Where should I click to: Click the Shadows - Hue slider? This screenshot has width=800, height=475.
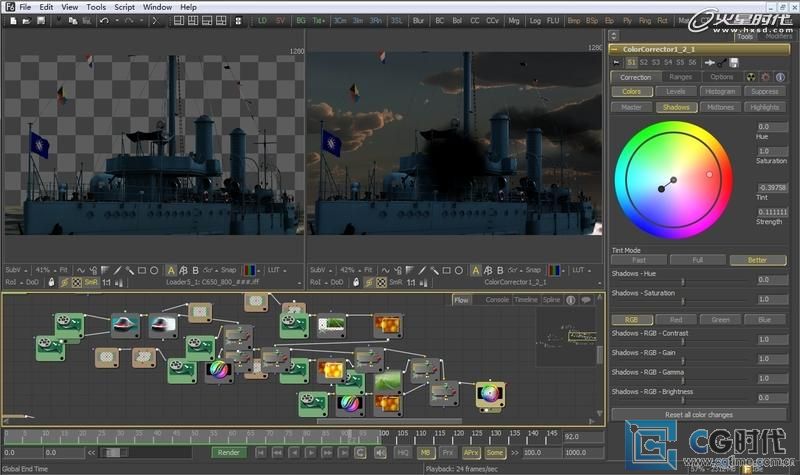(683, 282)
